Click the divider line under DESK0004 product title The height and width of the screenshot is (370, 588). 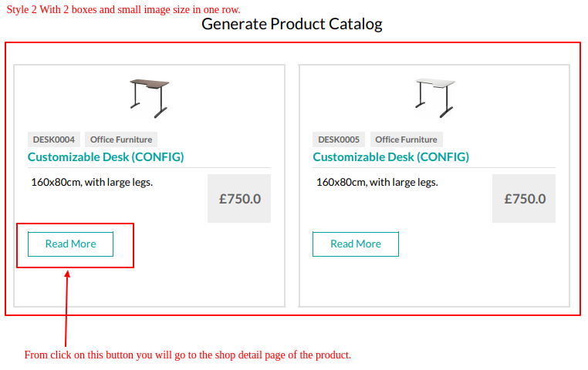[149, 168]
